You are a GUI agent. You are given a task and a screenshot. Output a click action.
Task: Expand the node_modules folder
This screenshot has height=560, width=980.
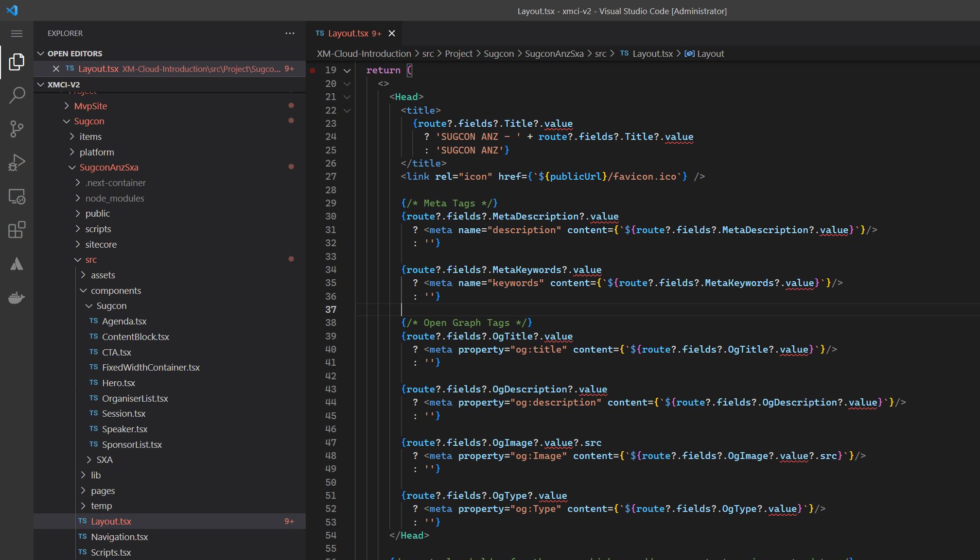pos(78,199)
